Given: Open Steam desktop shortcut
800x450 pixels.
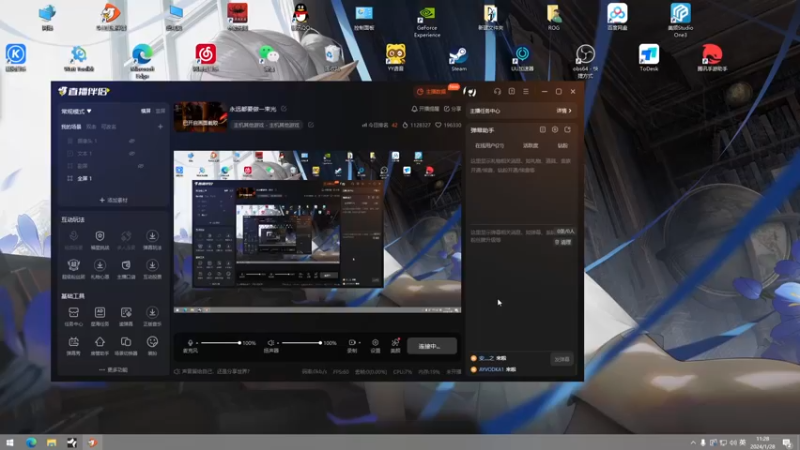Looking at the screenshot, I should tap(458, 59).
